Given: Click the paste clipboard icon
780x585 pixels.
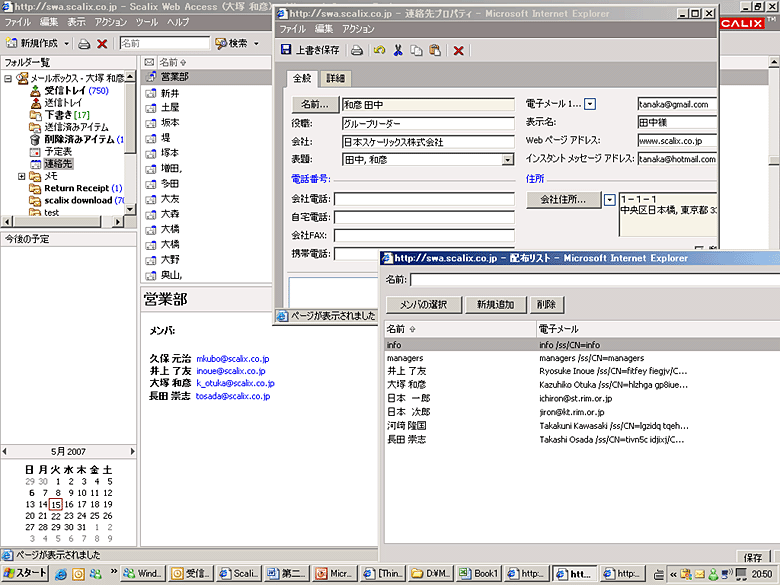Looking at the screenshot, I should (434, 50).
